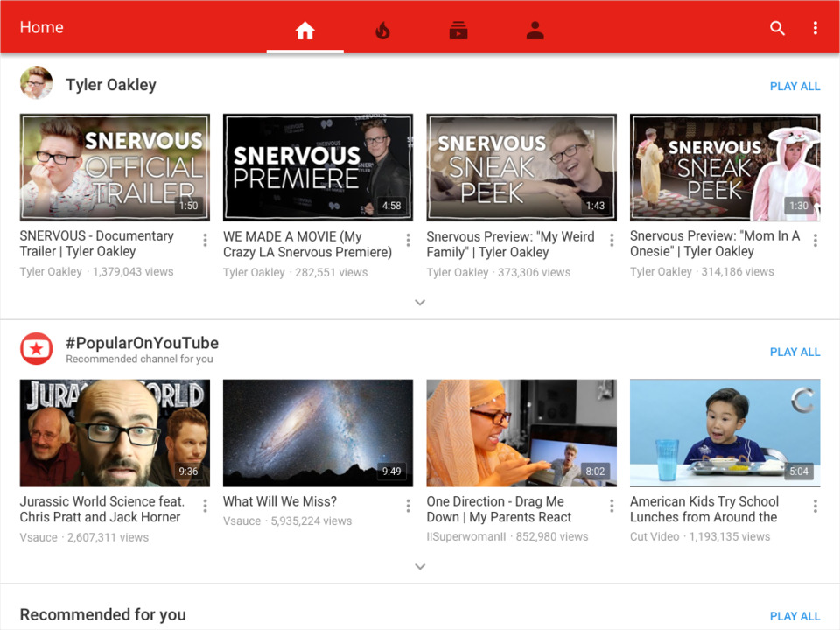840x630 pixels.
Task: Click title SNERVOUS - Documentary Trailer
Action: pyautogui.click(x=97, y=244)
